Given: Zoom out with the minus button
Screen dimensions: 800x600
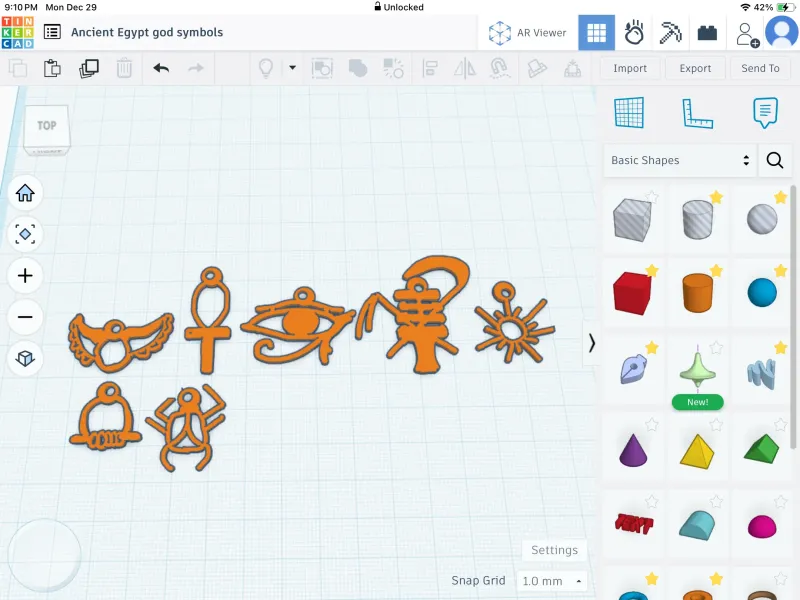Looking at the screenshot, I should click(25, 317).
